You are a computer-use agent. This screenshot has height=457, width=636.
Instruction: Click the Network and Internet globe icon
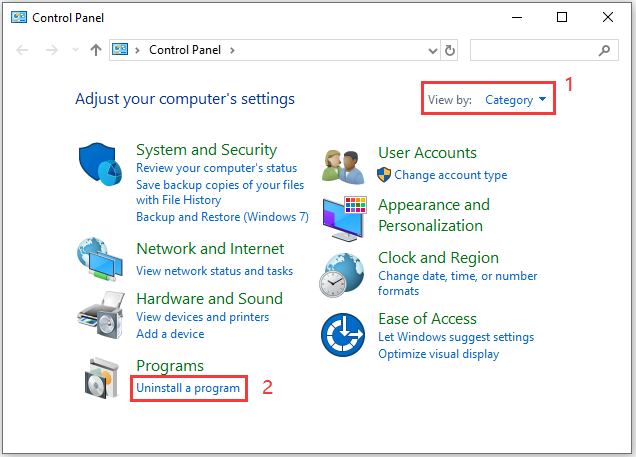click(x=100, y=260)
